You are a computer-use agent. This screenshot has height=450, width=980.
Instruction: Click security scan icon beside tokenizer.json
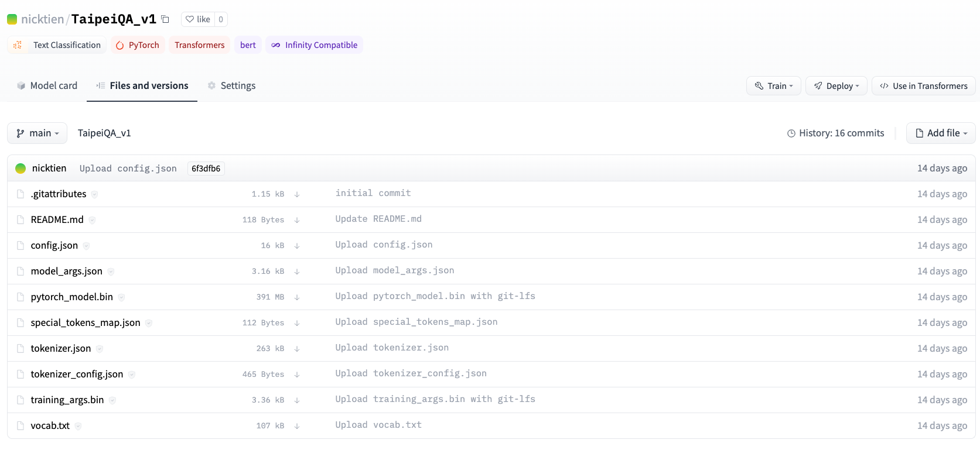pos(100,349)
